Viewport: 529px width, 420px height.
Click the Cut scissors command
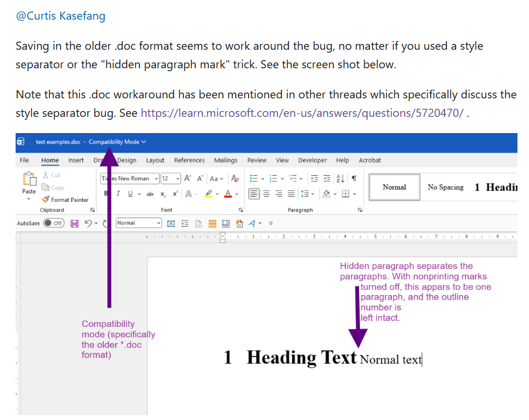pyautogui.click(x=51, y=175)
